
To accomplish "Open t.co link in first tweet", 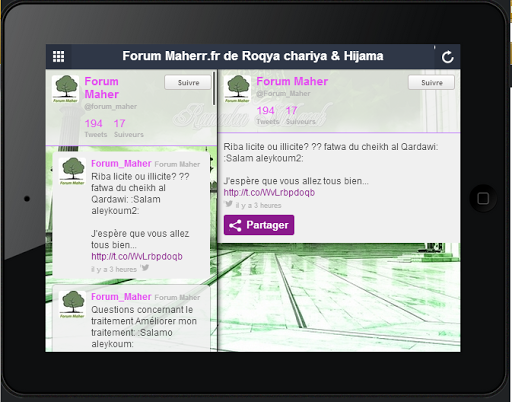I will pos(137,256).
